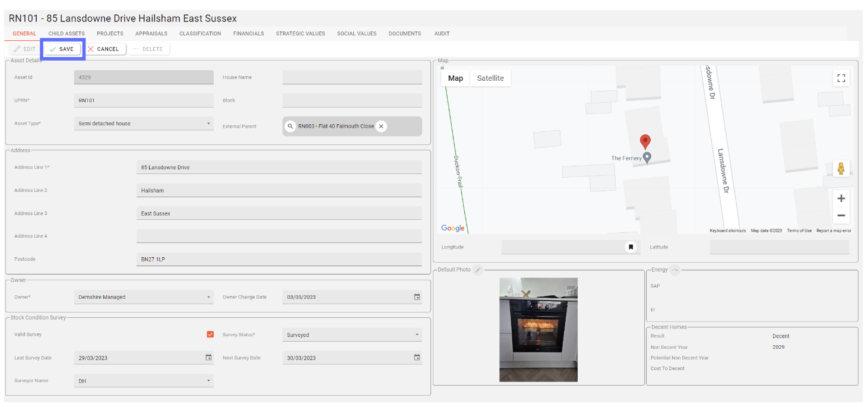Click the UPRN input field

pos(144,100)
